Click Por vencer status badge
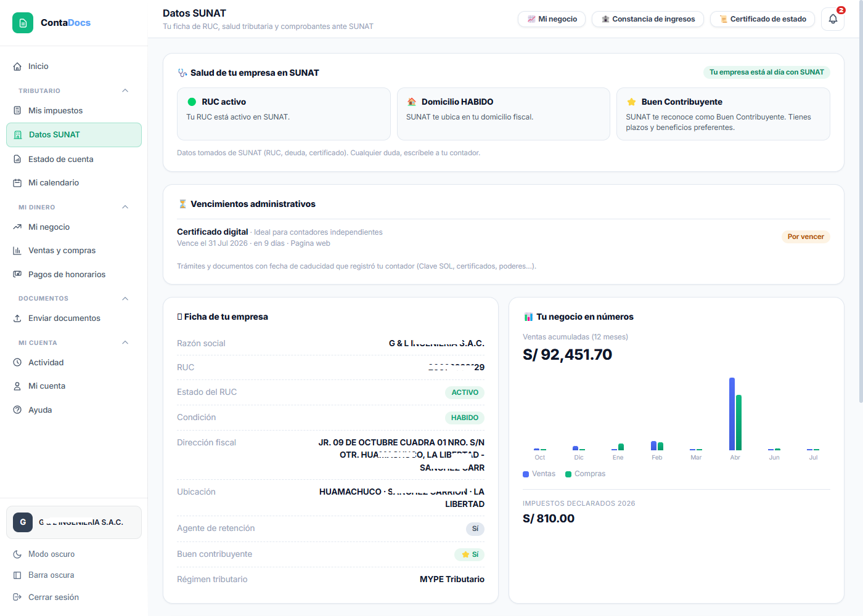863x616 pixels. (x=806, y=237)
